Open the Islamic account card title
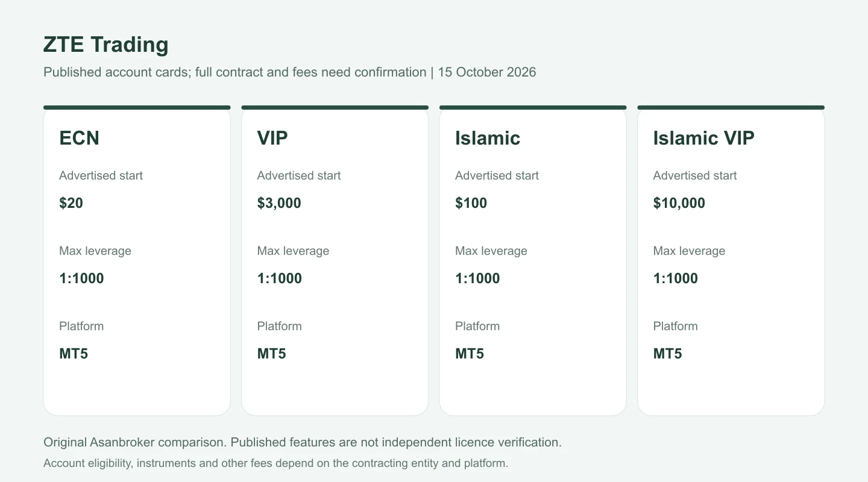 pyautogui.click(x=488, y=138)
